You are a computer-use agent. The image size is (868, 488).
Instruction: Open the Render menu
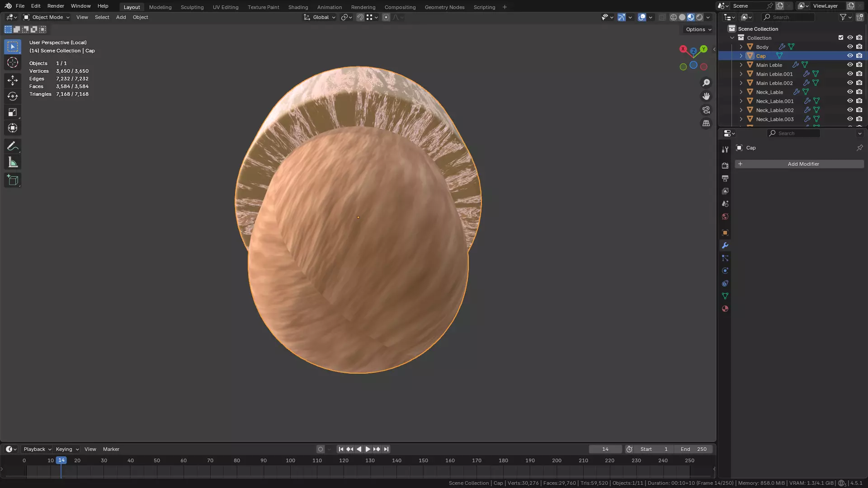(56, 6)
